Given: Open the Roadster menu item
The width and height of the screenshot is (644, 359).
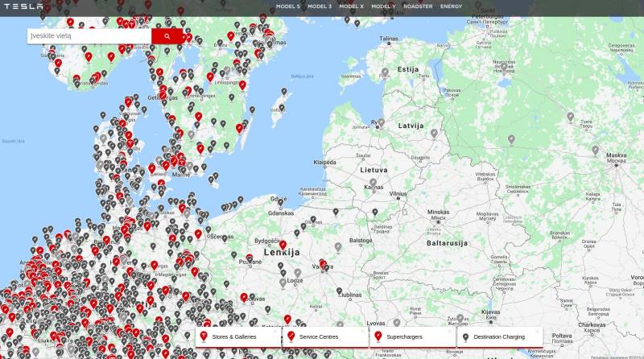Looking at the screenshot, I should click(418, 6).
